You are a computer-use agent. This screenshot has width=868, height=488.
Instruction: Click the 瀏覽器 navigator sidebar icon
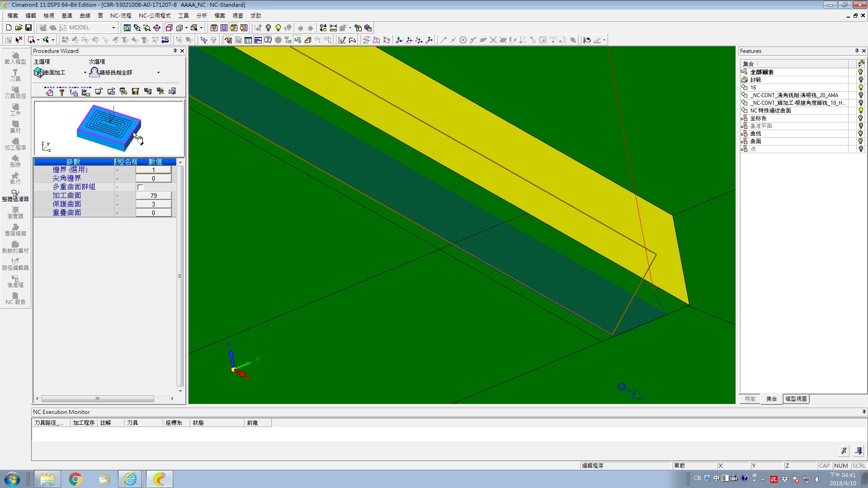[x=15, y=212]
